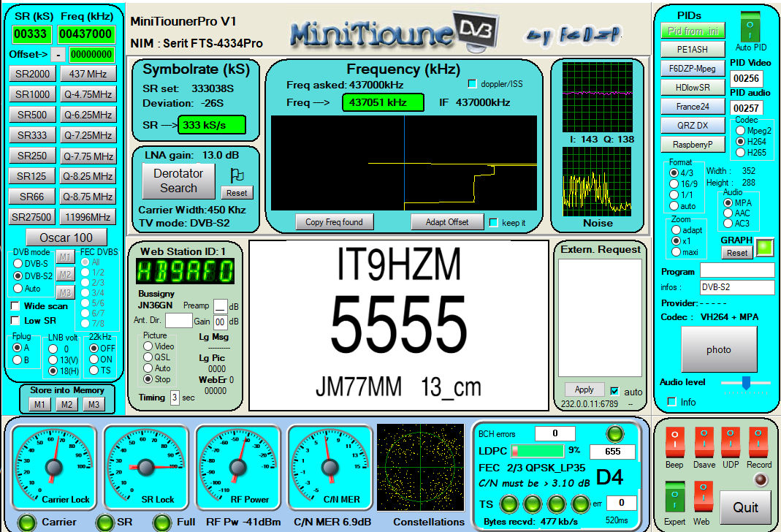Click the green GRAPH indicator square

tap(765, 248)
